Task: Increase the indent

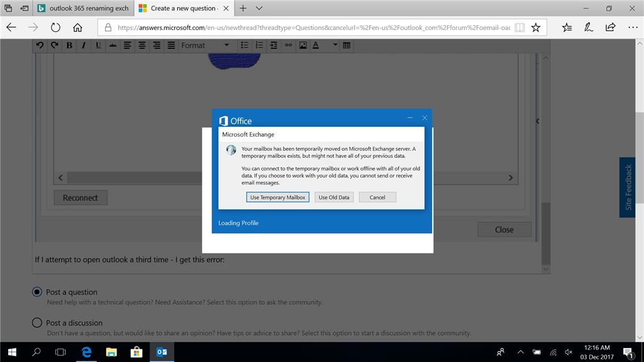Action: coord(274,45)
